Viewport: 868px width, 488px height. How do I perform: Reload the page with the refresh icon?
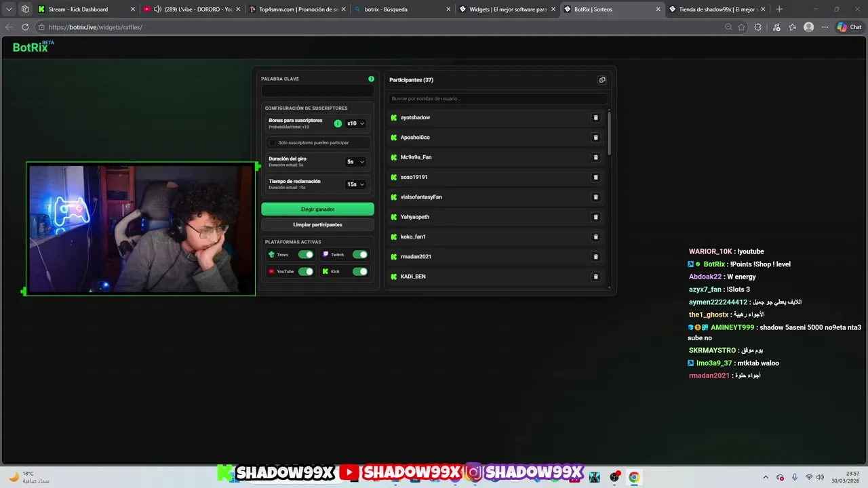25,27
